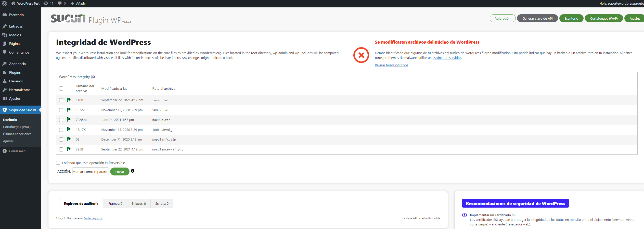Click the green flag on popularfx.zip row
The width and height of the screenshot is (644, 229).
69,139
